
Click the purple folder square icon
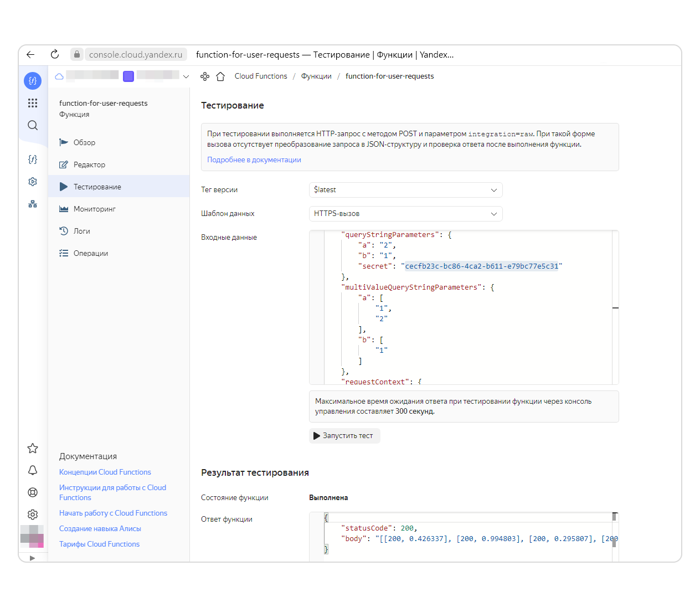pyautogui.click(x=128, y=76)
